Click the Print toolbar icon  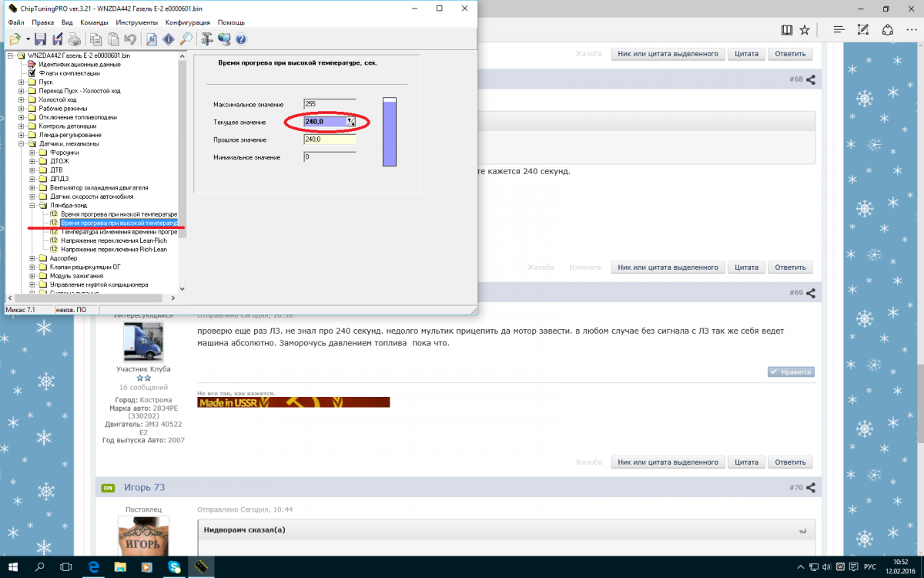pos(75,39)
